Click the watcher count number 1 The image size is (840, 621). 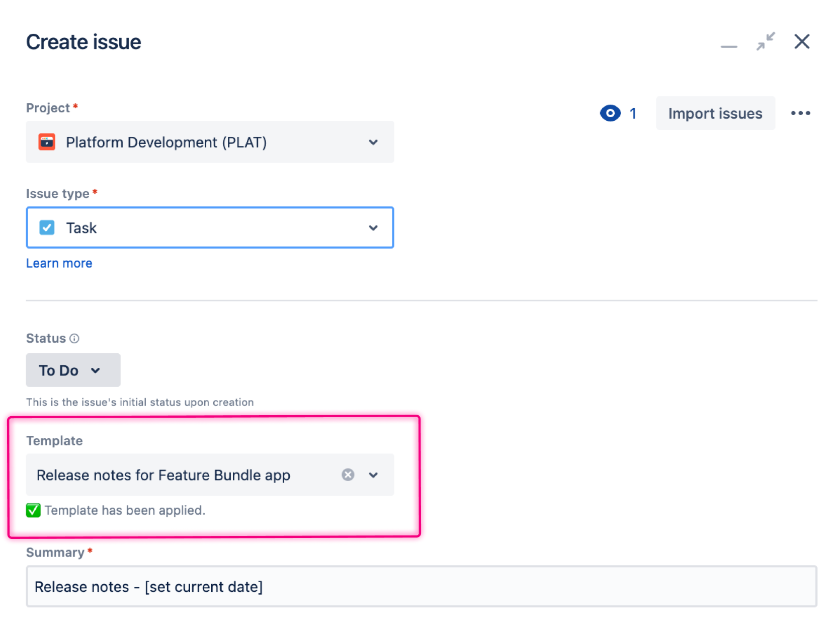point(633,113)
